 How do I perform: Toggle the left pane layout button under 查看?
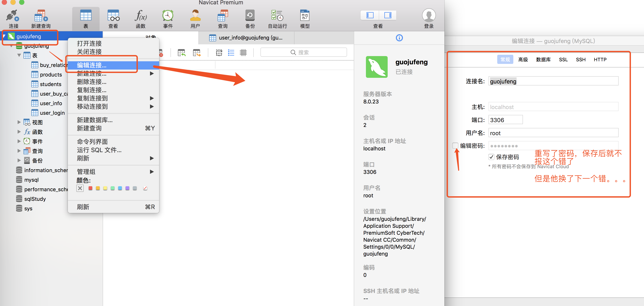370,15
